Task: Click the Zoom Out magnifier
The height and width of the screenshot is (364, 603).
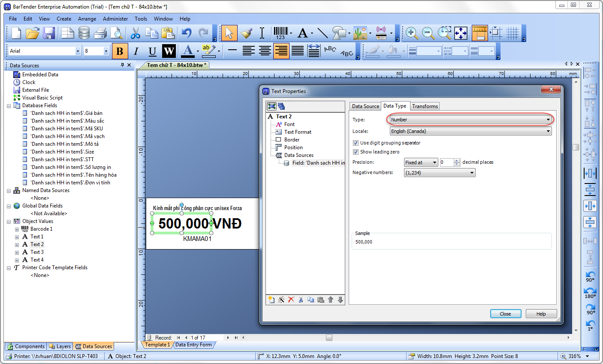Action: pos(428,33)
